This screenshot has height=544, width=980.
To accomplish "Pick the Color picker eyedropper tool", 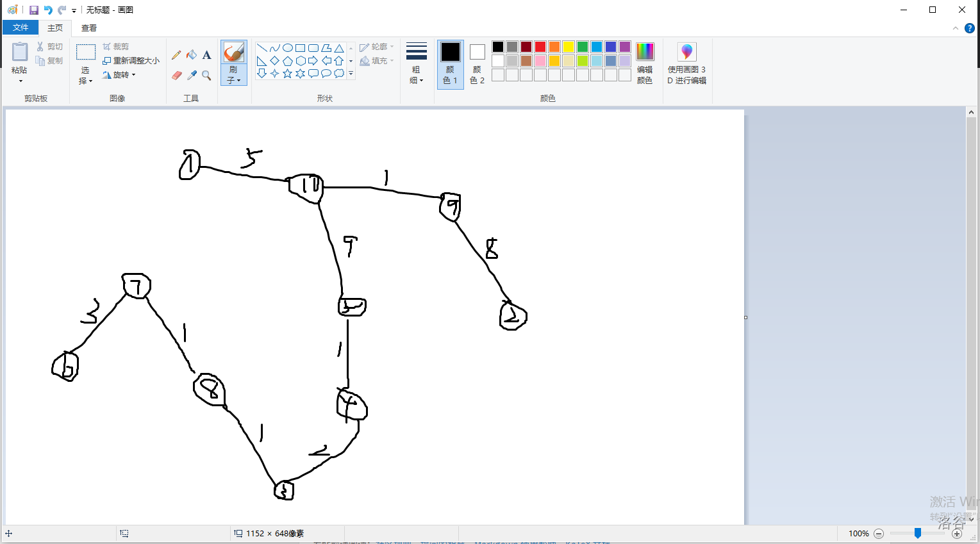I will click(x=192, y=76).
